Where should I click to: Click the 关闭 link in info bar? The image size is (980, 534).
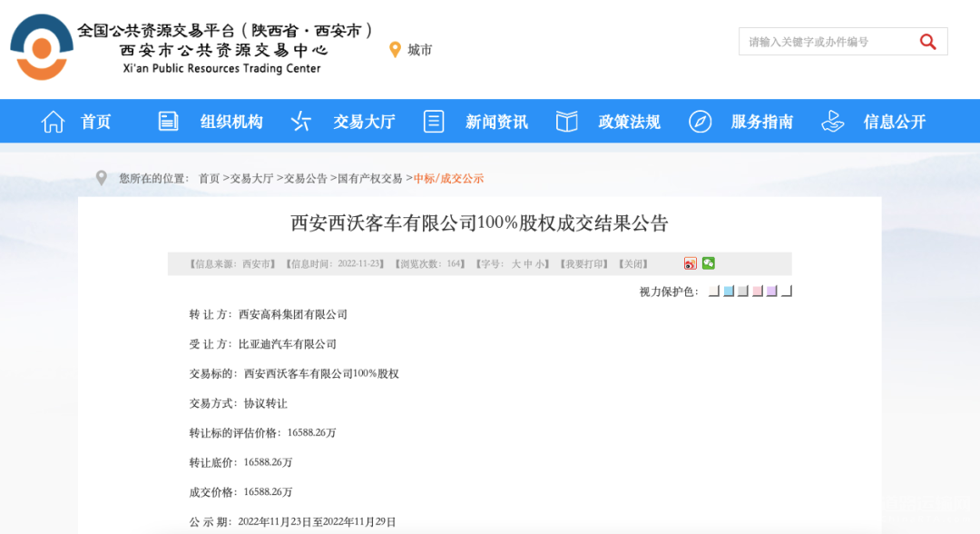[633, 264]
